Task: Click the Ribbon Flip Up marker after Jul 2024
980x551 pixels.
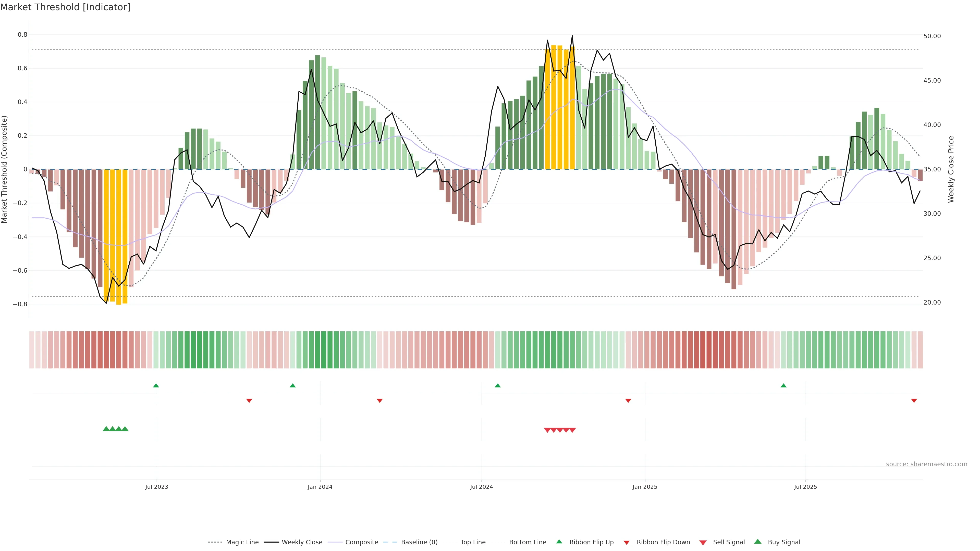Action: point(498,386)
